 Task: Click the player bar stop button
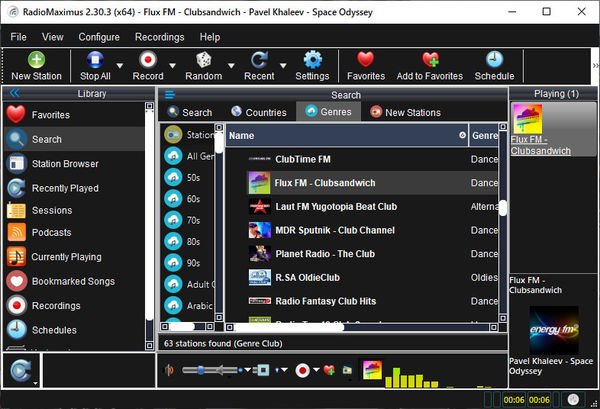263,370
